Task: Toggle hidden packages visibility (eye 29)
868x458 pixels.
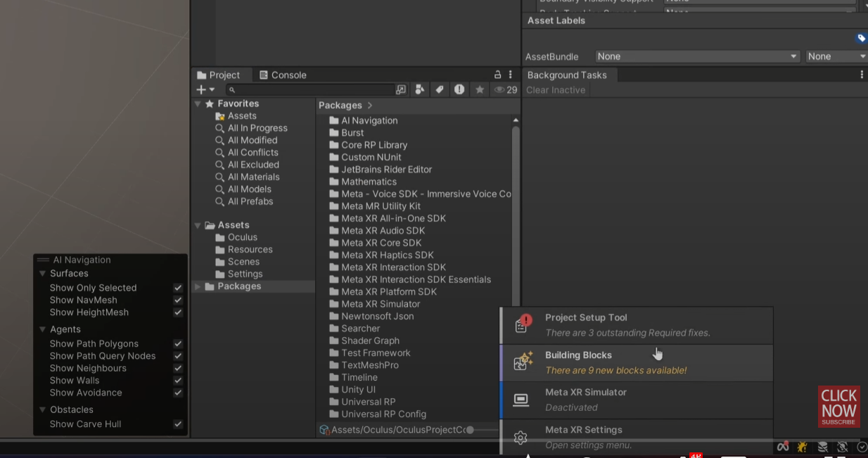Action: [x=506, y=90]
